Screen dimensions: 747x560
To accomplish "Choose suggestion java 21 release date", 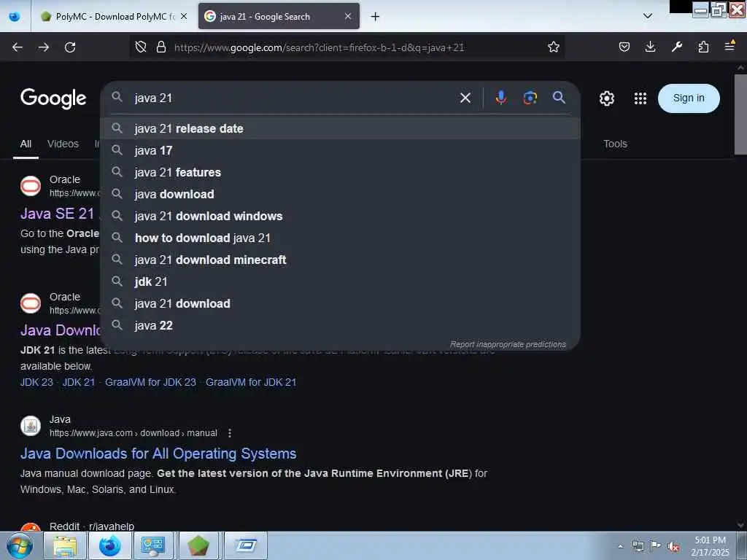I will click(341, 128).
